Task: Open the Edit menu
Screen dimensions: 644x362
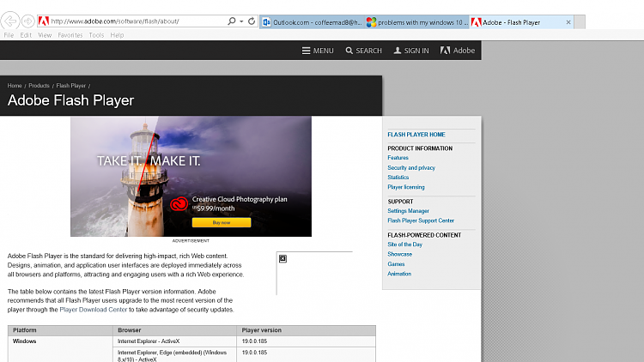Action: [x=26, y=35]
